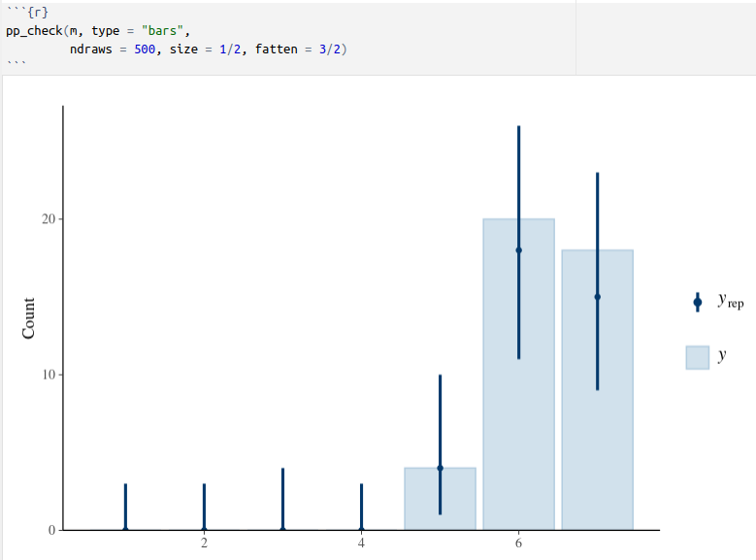Click the yrep legend point-interval symbol
756x560 pixels.
click(x=697, y=303)
